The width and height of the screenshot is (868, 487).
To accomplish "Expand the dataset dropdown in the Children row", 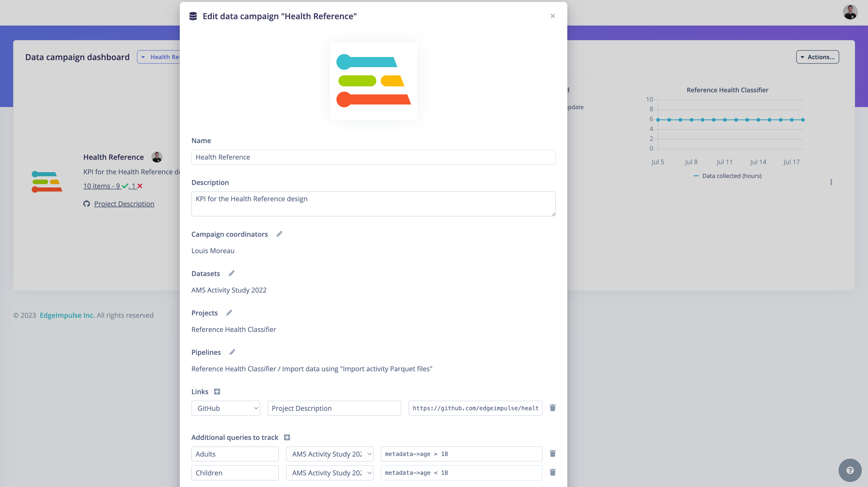I will point(330,473).
